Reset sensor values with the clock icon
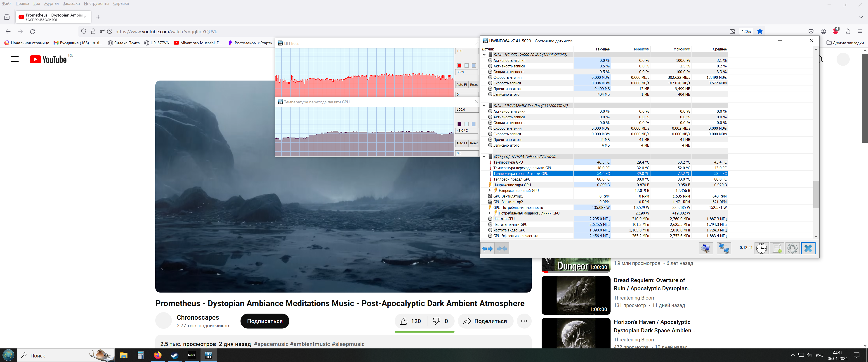The height and width of the screenshot is (362, 868). pyautogui.click(x=761, y=249)
